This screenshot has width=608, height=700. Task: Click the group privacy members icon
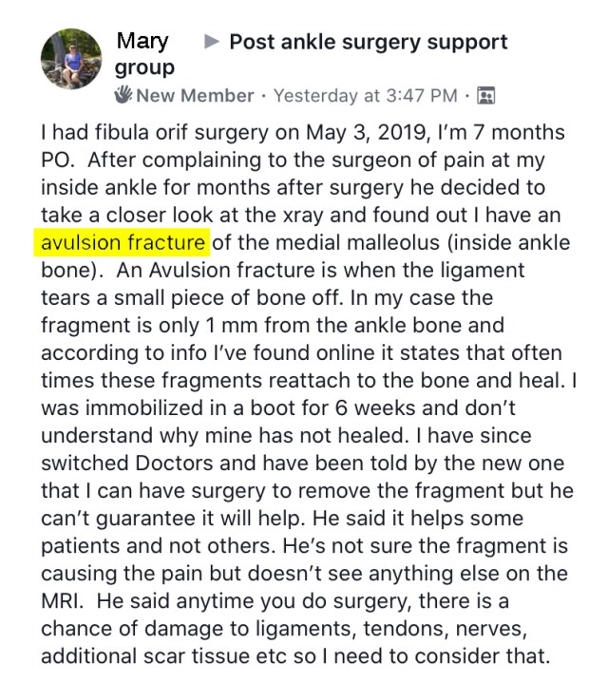coord(487,96)
